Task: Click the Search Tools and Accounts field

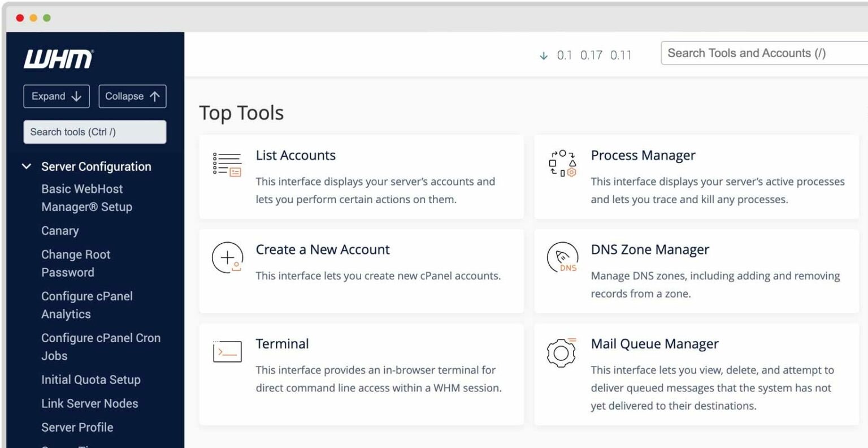Action: click(763, 53)
